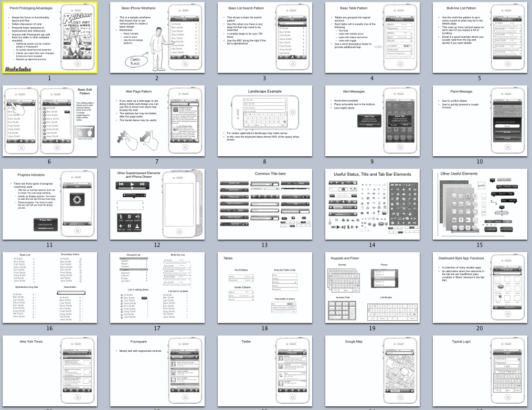Screen dimensions: 532x410
Task: Select the Basic Table Pattern slide
Action: pyautogui.click(x=373, y=37)
